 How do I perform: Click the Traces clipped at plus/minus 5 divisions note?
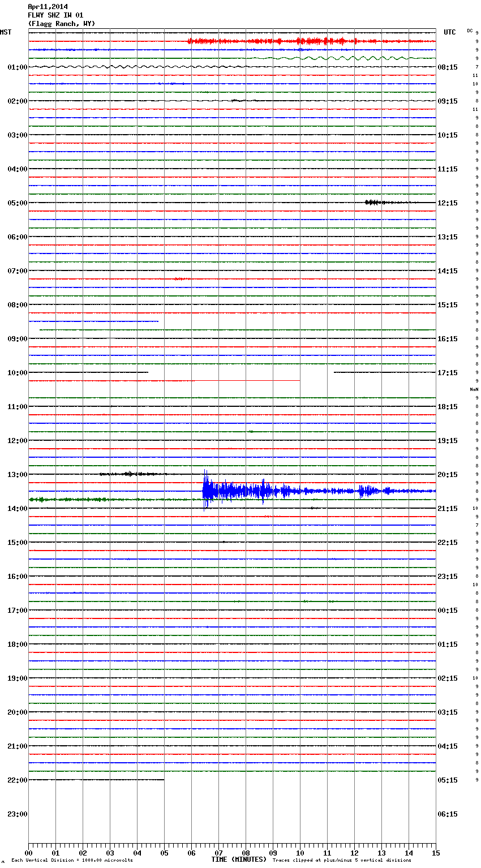(x=342, y=861)
